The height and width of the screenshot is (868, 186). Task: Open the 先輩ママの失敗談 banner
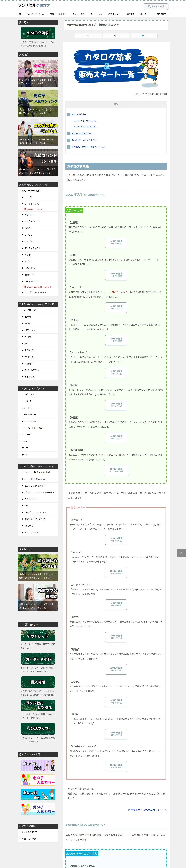click(x=38, y=597)
